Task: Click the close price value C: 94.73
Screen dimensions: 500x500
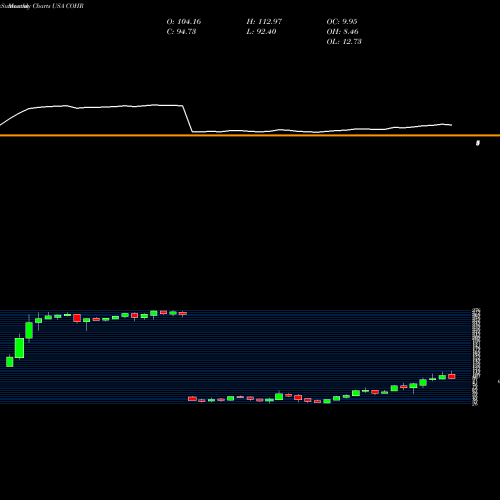Action: (x=181, y=32)
